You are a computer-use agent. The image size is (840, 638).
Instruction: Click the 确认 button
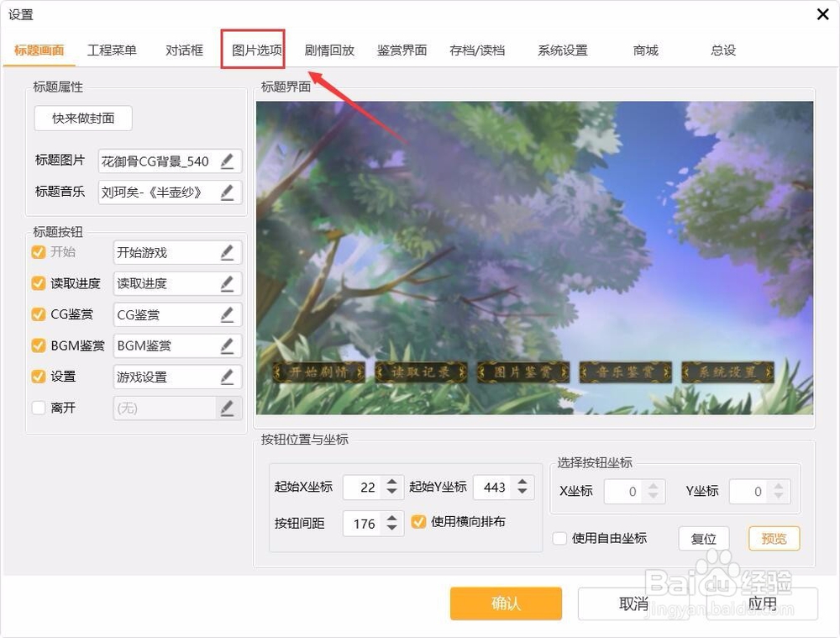506,604
